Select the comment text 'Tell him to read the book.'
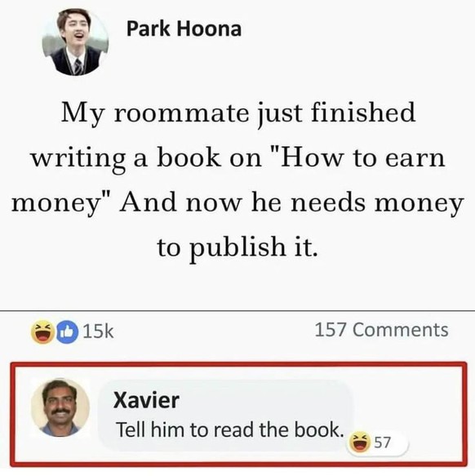The image size is (475, 476). (230, 429)
